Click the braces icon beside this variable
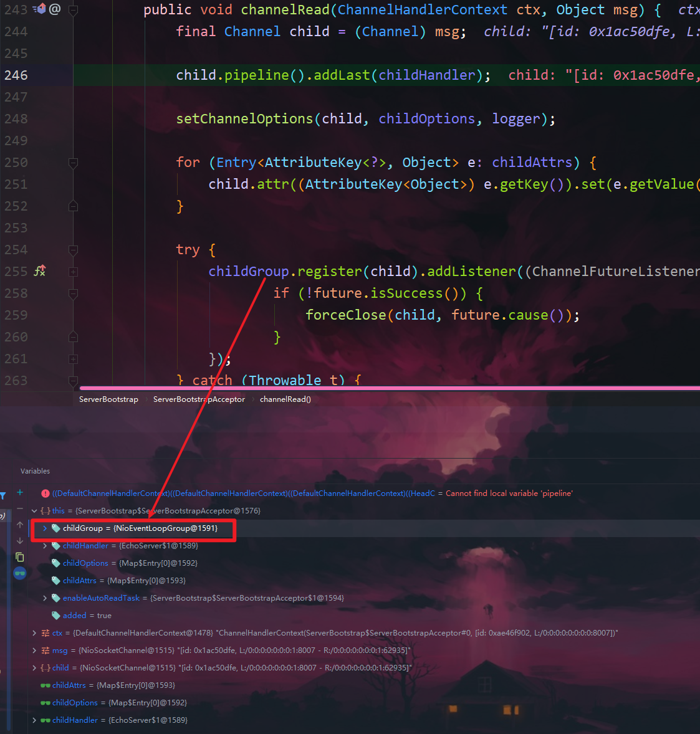Viewport: 700px width, 734px height. pyautogui.click(x=46, y=511)
